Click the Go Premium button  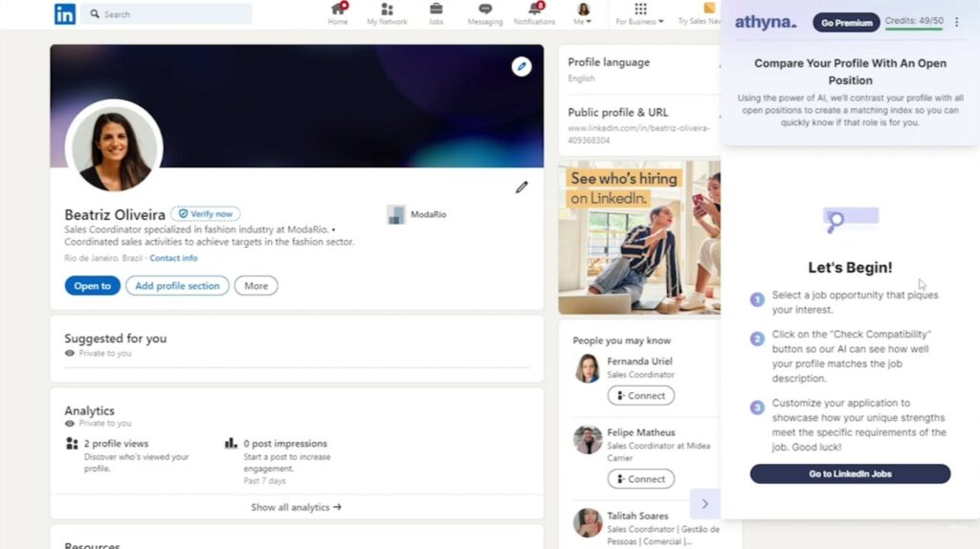tap(846, 23)
